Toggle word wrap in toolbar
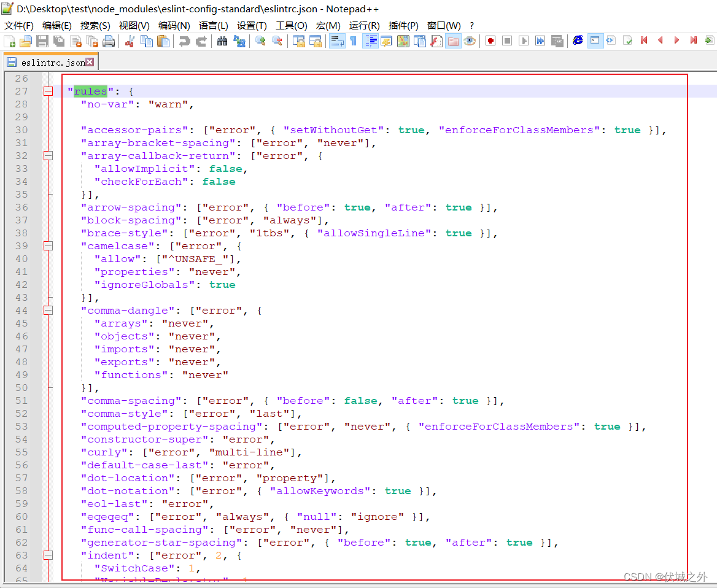Screen dimensions: 717x588 (337, 41)
